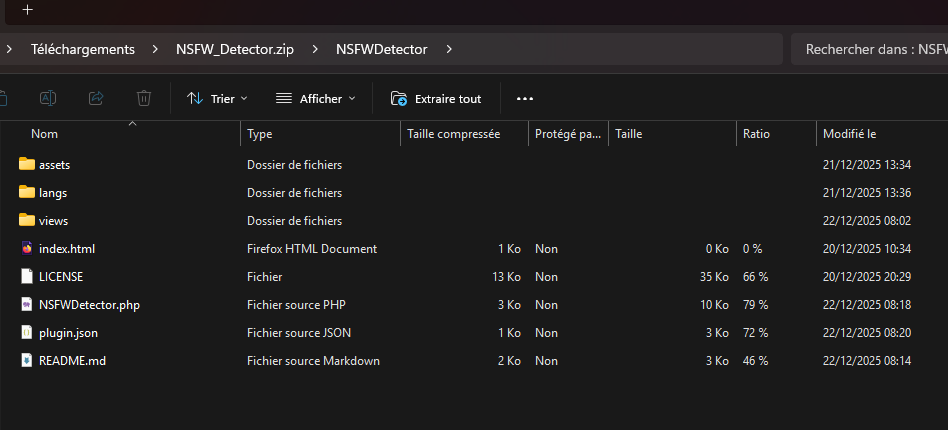Expand chevron after NSFWDetector in breadcrumb
The width and height of the screenshot is (948, 430).
(449, 48)
